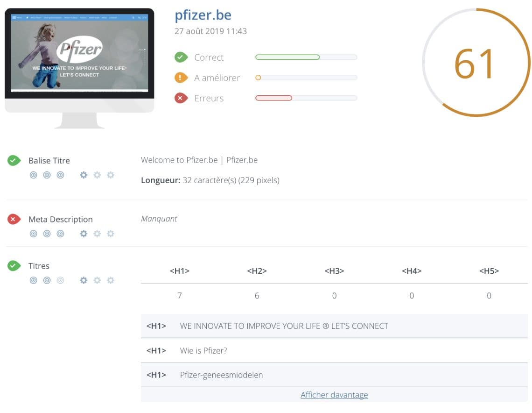Click the dark gear icon under Balise Titre
The width and height of the screenshot is (532, 413).
(84, 175)
